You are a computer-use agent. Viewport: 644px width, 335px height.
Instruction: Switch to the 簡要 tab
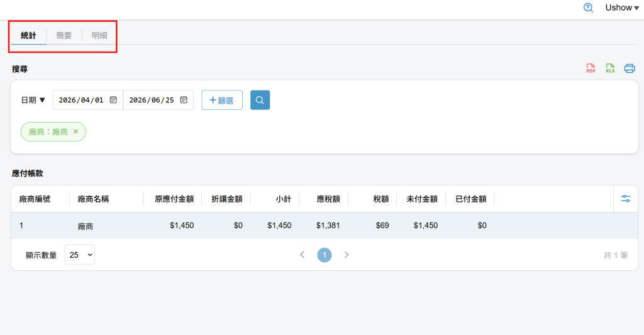(64, 36)
